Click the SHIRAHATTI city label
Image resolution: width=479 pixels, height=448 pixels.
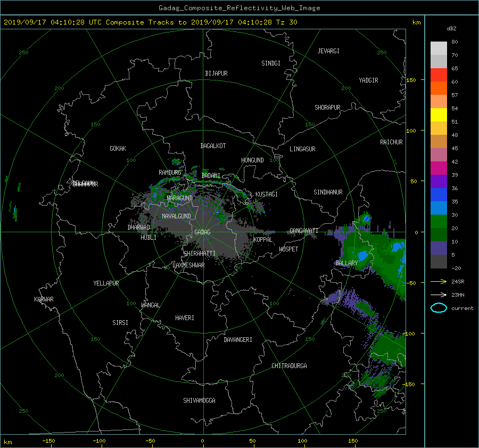pyautogui.click(x=200, y=254)
